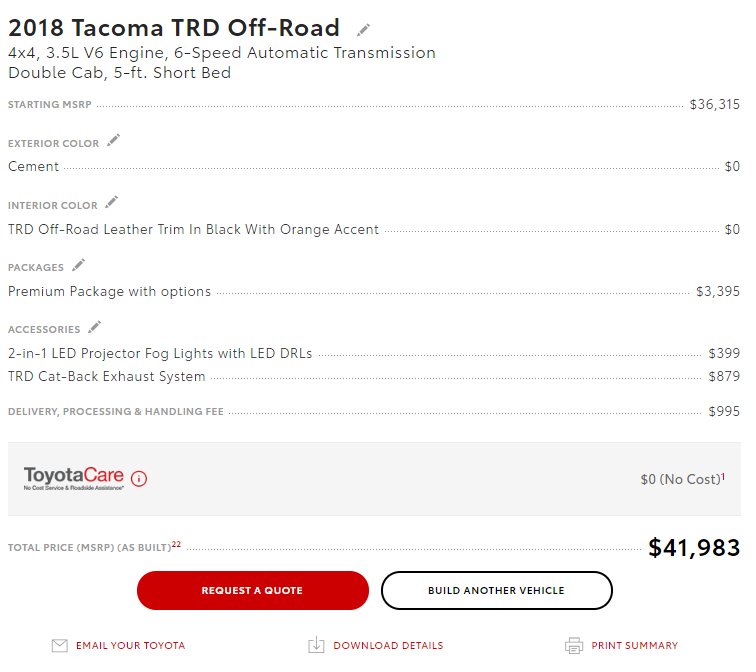Click the Premium Package with options line

109,291
